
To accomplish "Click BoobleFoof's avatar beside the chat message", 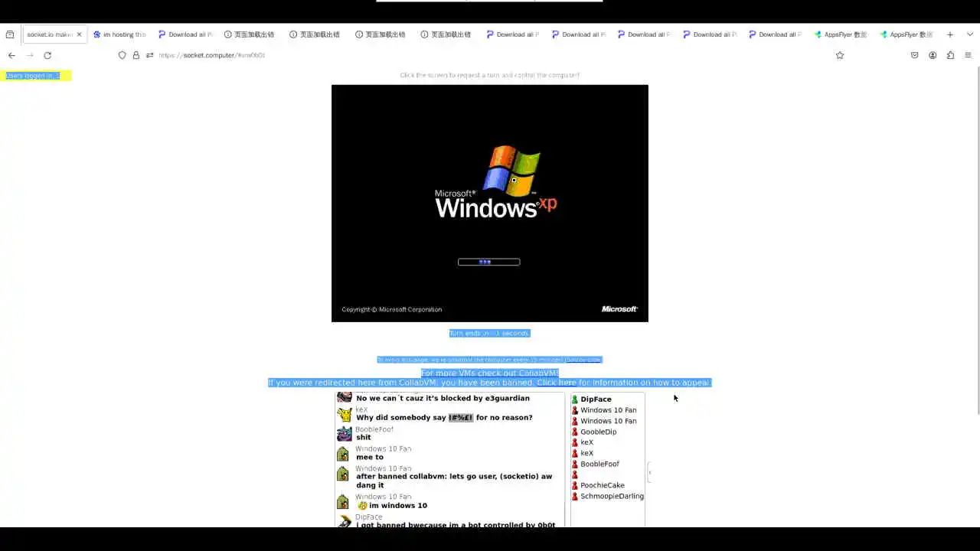I will pyautogui.click(x=345, y=434).
